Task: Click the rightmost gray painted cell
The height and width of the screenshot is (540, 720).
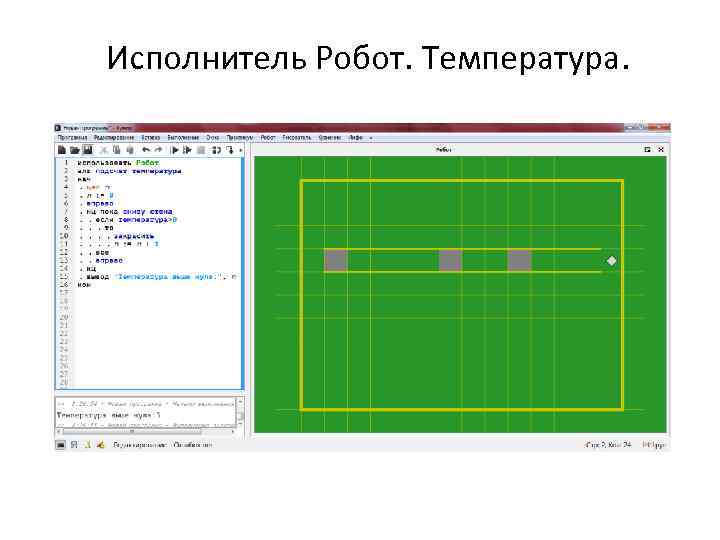Action: click(519, 260)
